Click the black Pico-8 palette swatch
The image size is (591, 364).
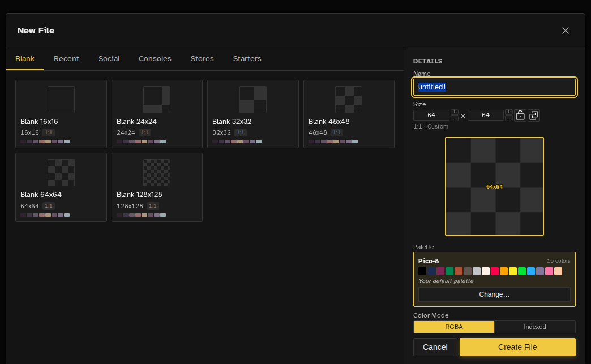[422, 271]
